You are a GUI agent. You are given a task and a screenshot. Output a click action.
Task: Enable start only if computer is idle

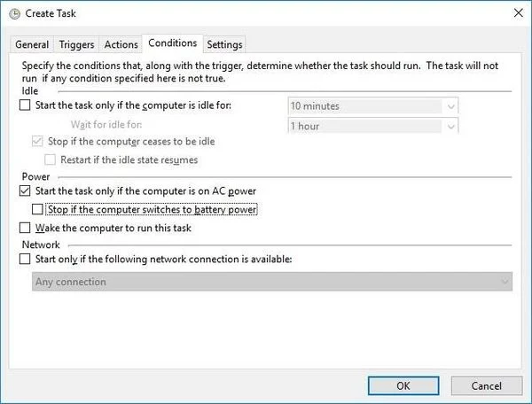(x=24, y=106)
